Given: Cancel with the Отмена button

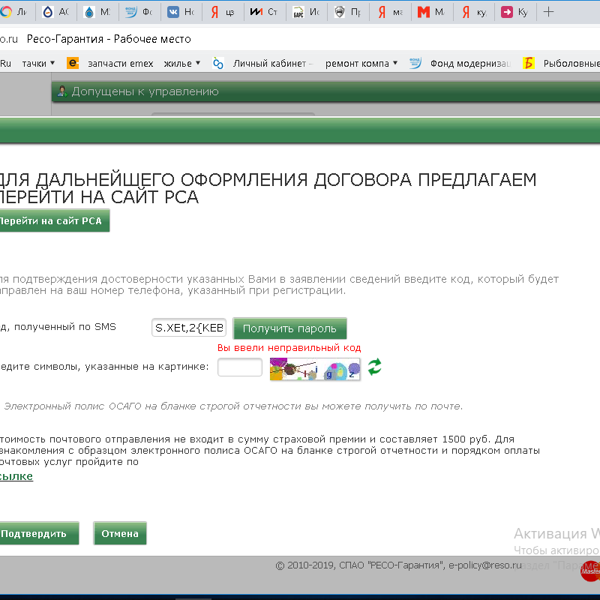Looking at the screenshot, I should [x=120, y=533].
